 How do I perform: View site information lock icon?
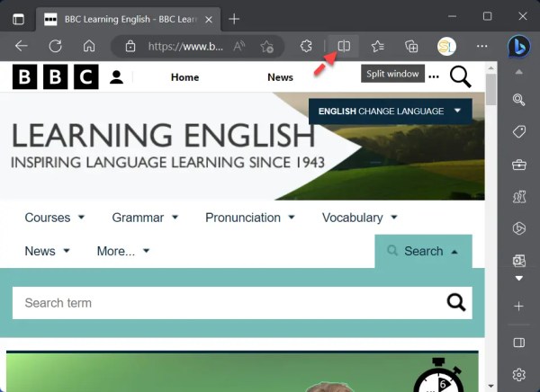click(130, 46)
